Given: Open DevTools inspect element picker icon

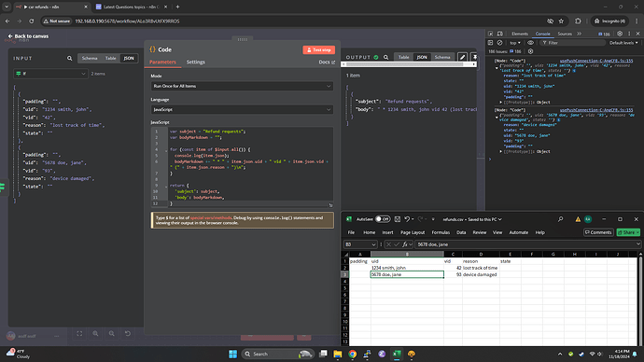Looking at the screenshot, I should (x=490, y=34).
